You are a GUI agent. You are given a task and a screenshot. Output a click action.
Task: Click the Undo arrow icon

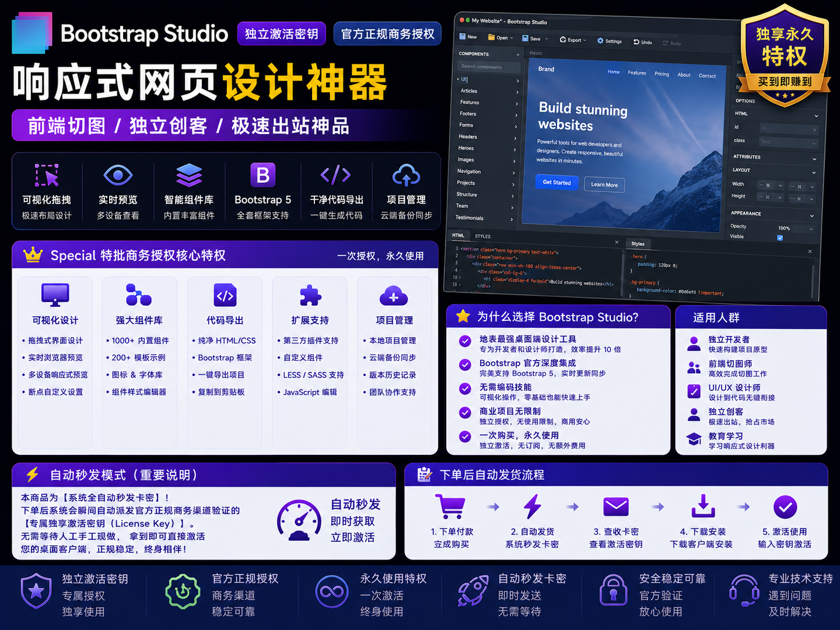pos(636,42)
